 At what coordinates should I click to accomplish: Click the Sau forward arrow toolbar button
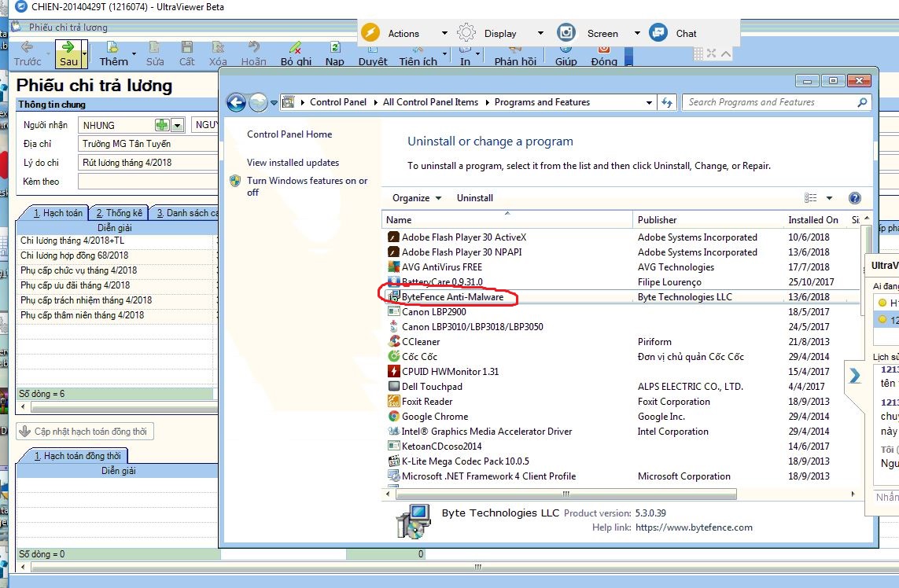click(68, 54)
